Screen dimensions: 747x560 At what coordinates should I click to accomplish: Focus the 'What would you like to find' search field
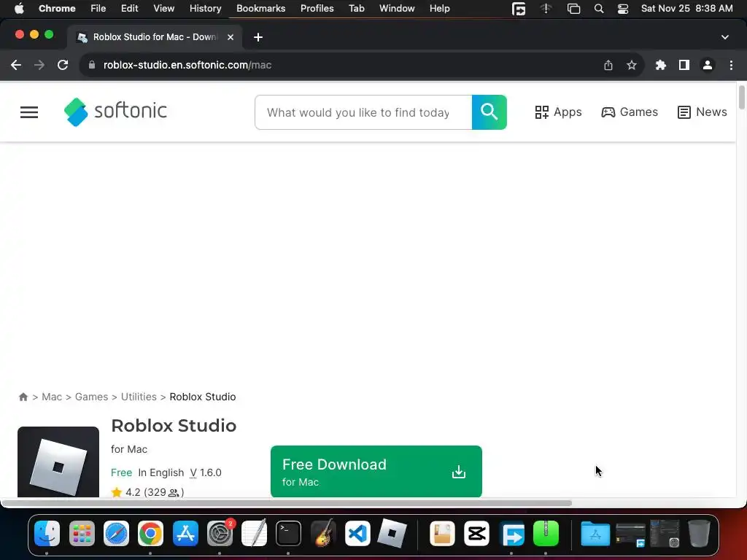(x=363, y=112)
